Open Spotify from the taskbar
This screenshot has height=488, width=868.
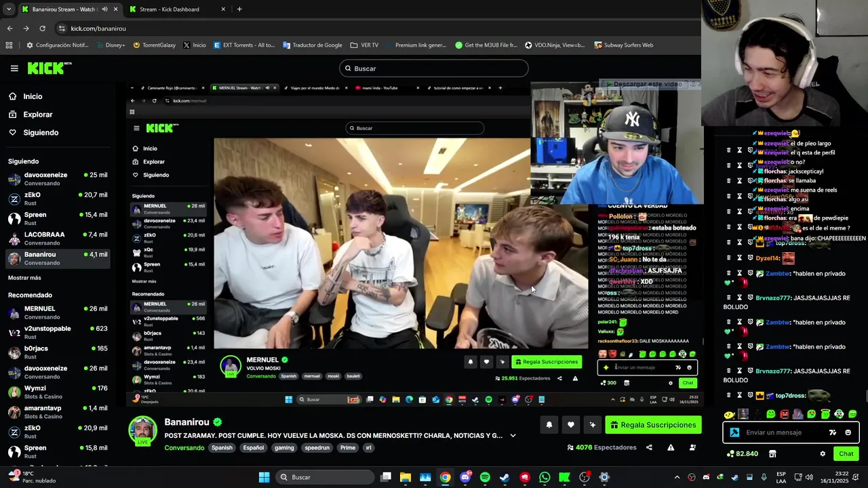click(x=485, y=477)
